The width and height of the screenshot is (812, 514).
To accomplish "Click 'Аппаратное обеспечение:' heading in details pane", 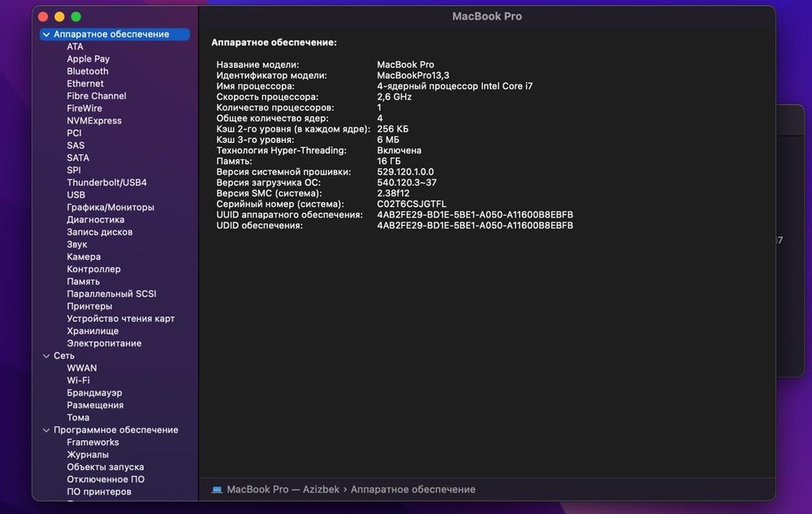I will pos(274,43).
